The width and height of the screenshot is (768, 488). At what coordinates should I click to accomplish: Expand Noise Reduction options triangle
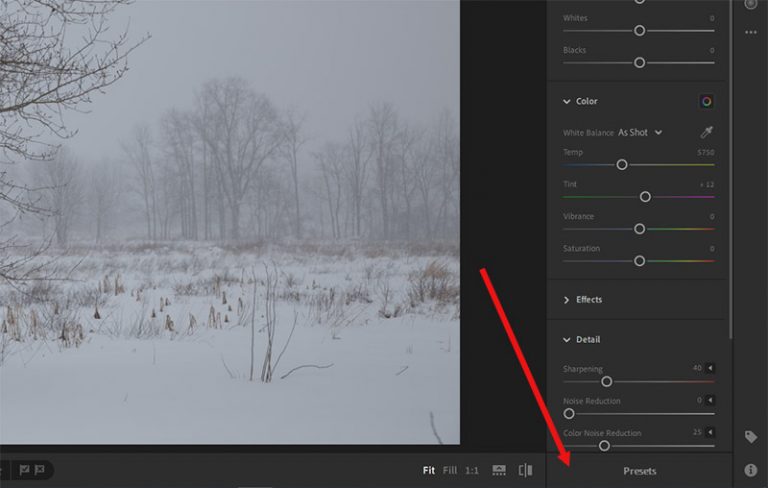710,400
